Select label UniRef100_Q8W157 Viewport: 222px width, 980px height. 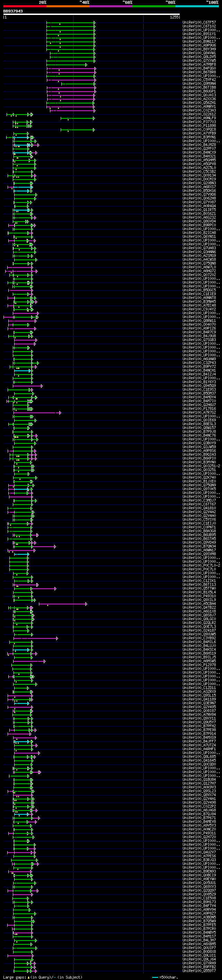(199, 428)
